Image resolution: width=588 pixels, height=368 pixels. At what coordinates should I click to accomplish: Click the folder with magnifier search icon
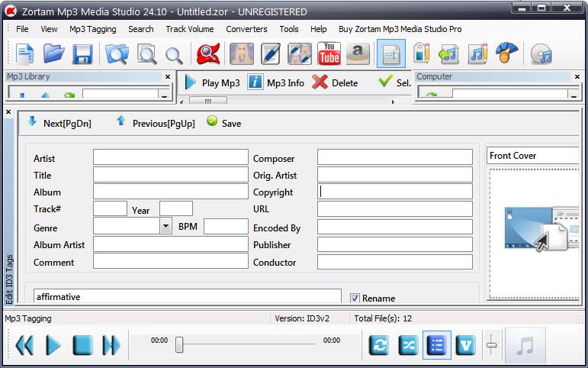(117, 54)
